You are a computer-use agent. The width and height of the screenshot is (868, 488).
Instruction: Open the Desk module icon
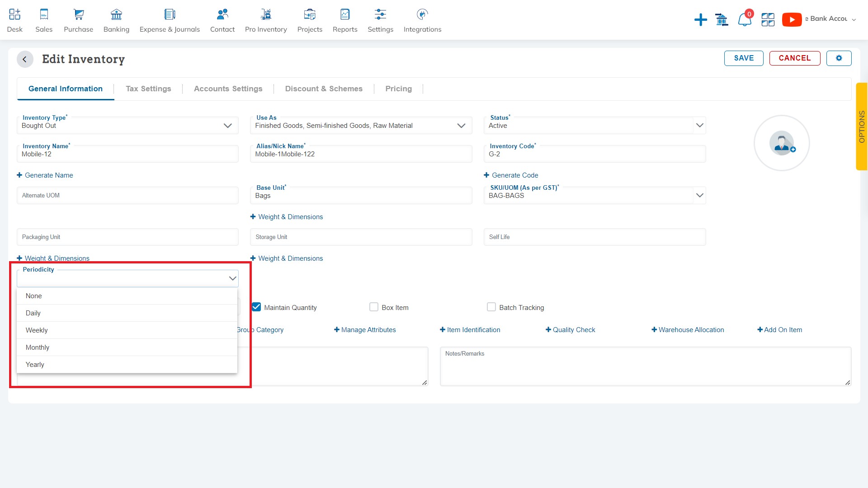14,14
